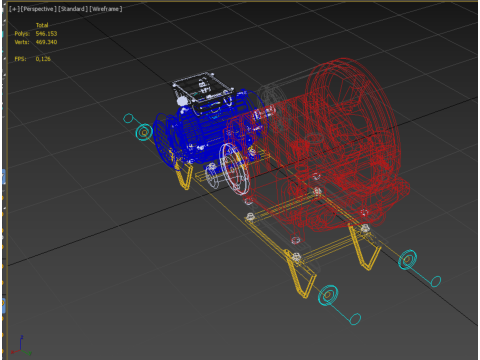Click the FPS value 0,126
Screen dimensions: 480x360
43,59
